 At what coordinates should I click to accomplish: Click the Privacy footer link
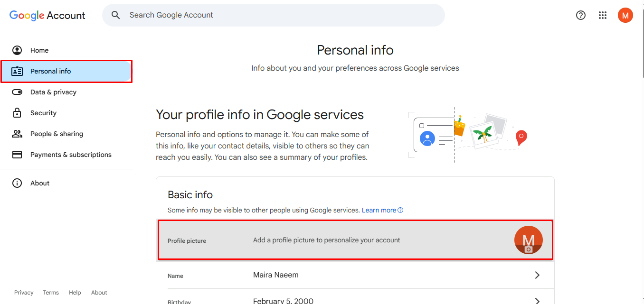point(24,292)
